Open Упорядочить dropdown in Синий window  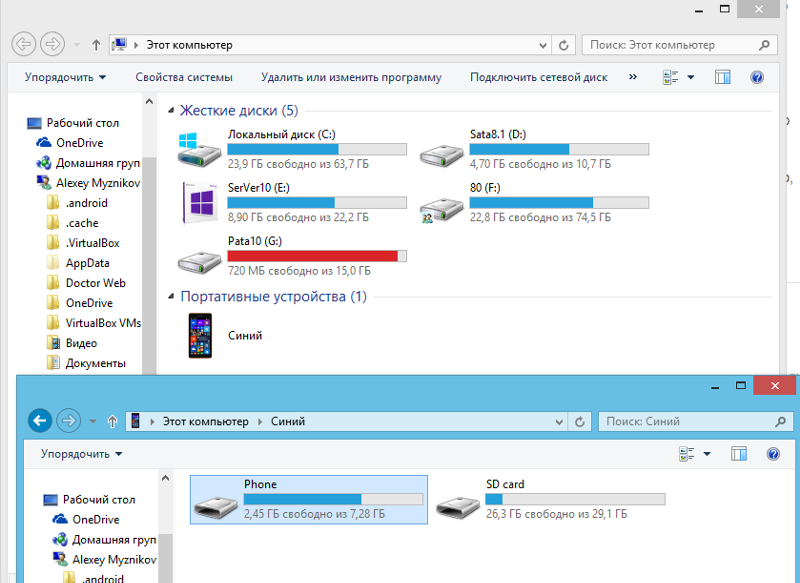pos(82,454)
